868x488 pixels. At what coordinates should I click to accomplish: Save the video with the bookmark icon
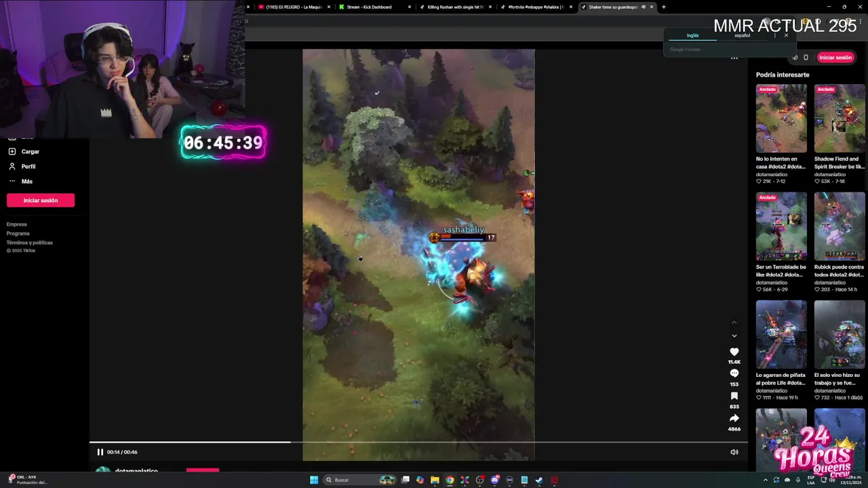734,396
